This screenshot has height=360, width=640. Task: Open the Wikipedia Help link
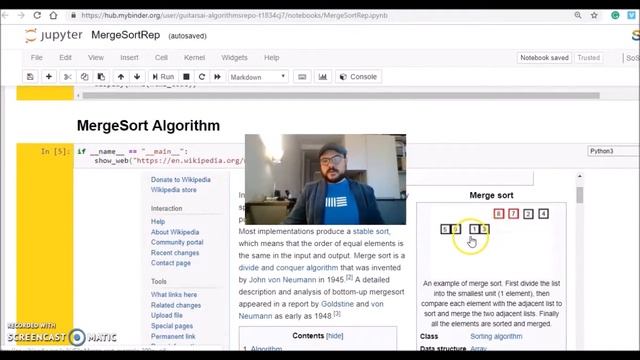click(x=158, y=222)
